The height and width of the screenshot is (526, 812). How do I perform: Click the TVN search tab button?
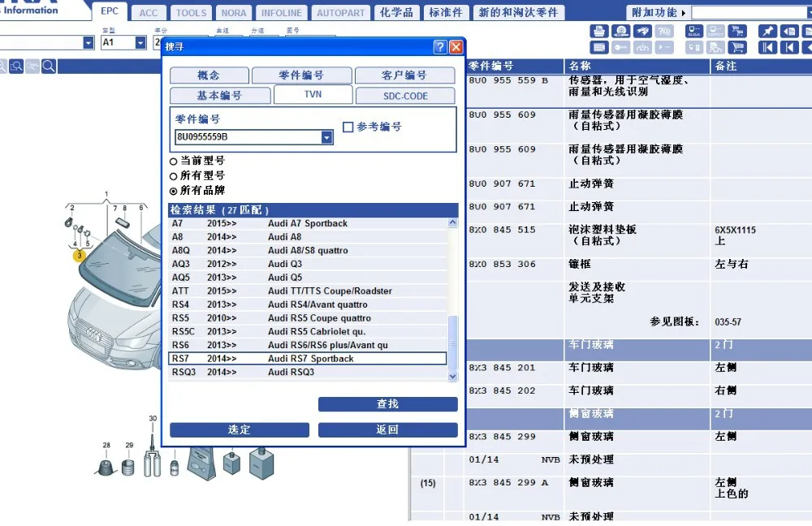(x=313, y=94)
